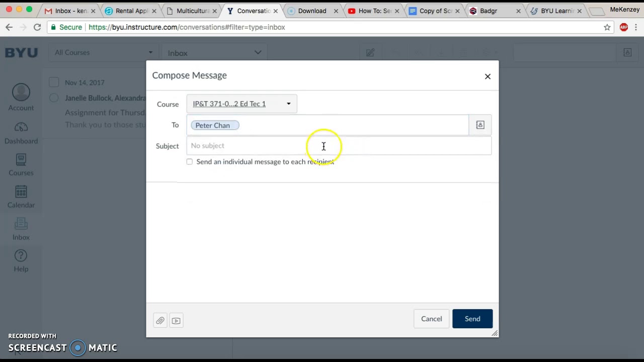Screen dimensions: 644x362
Task: Reload the page with refresh icon
Action: (x=37, y=27)
